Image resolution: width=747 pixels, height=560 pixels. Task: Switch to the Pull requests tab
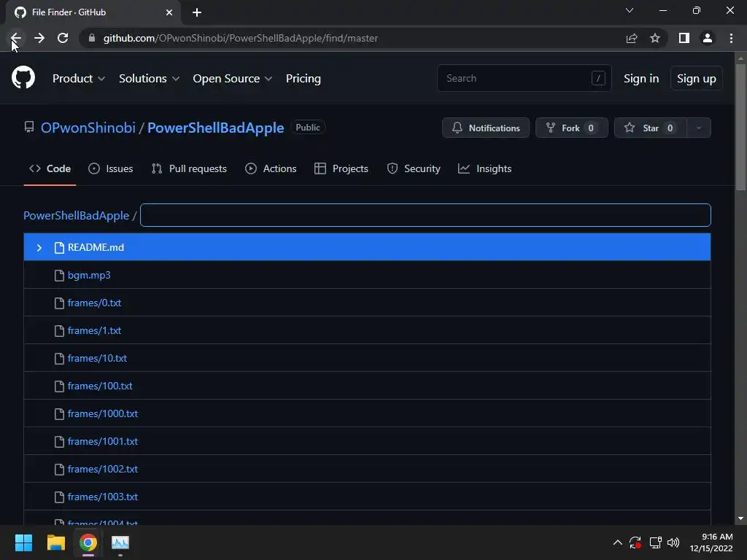point(189,168)
